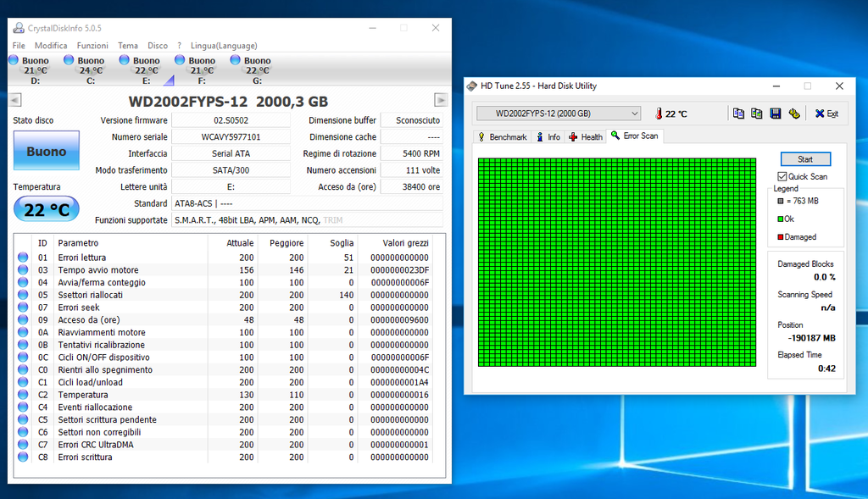The height and width of the screenshot is (499, 868).
Task: Click the red thermometer temperature icon
Action: pyautogui.click(x=658, y=114)
